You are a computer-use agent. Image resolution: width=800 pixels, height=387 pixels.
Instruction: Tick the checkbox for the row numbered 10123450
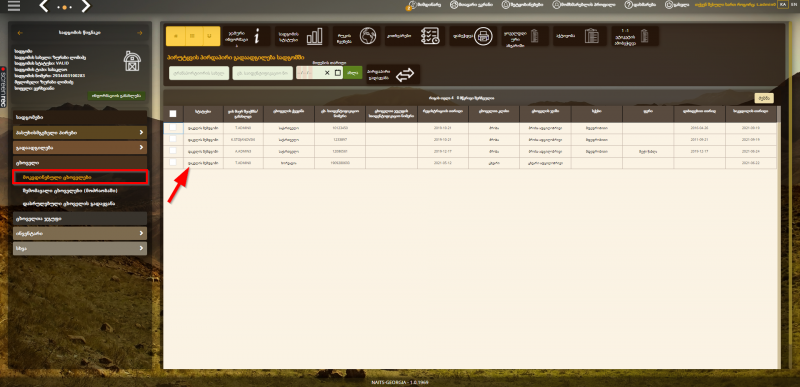[x=172, y=127]
